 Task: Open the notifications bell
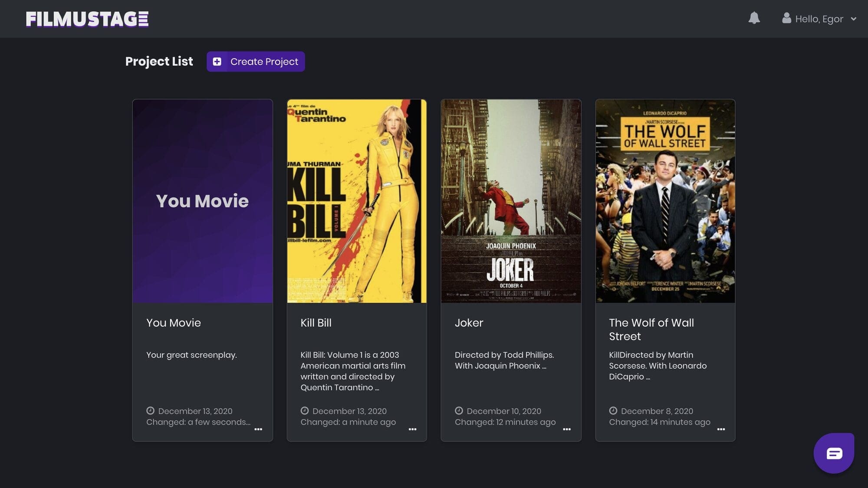click(754, 18)
